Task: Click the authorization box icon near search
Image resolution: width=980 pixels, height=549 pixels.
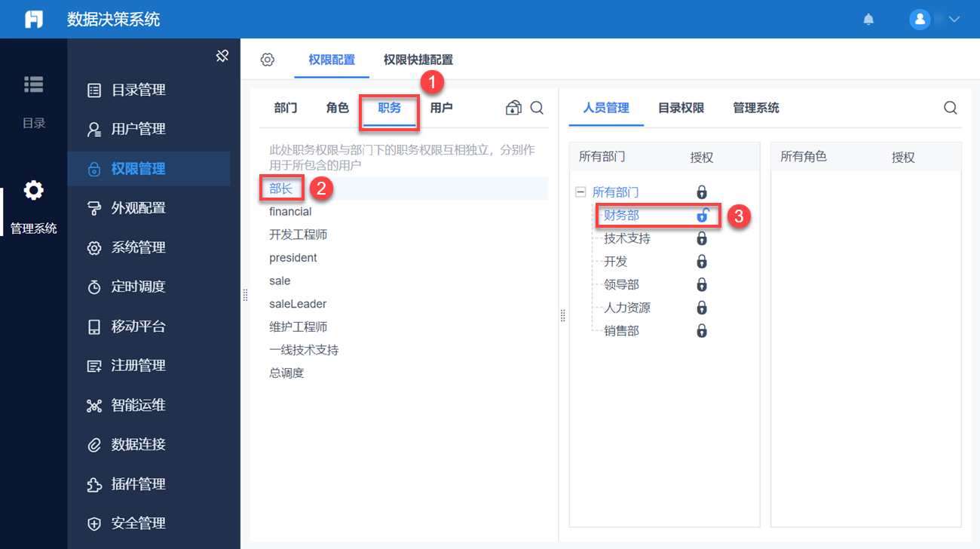Action: [513, 108]
